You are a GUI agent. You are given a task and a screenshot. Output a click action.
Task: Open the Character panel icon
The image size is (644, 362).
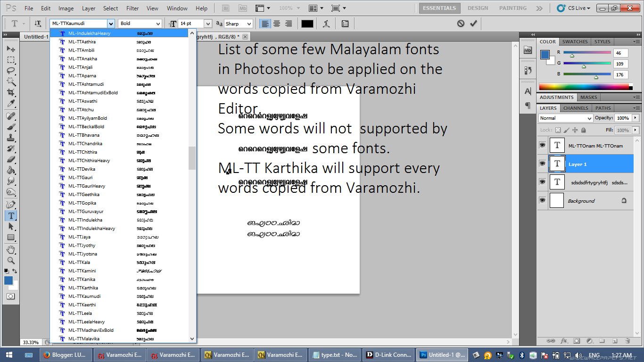528,91
